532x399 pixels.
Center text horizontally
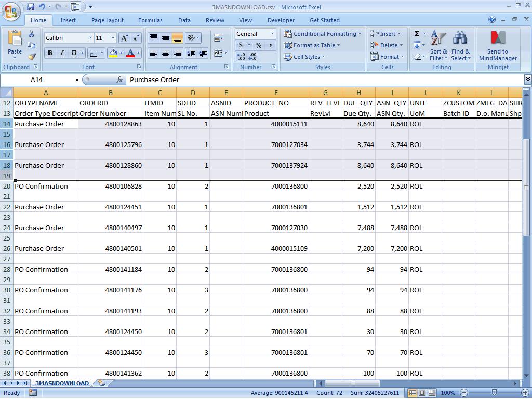(x=166, y=53)
